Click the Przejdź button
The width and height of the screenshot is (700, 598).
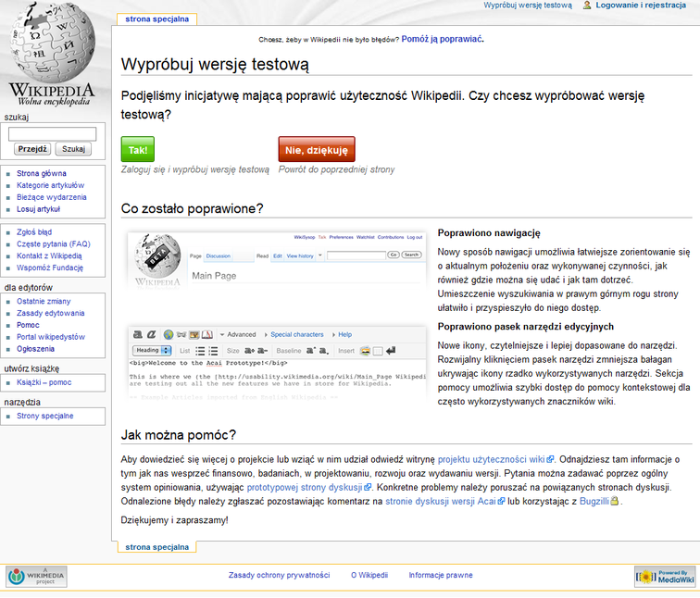click(32, 149)
